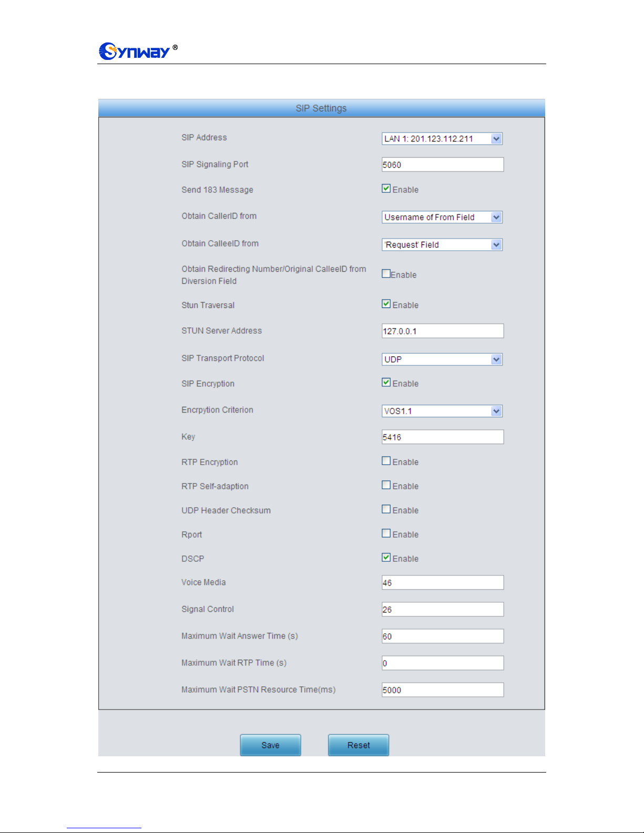
Task: Click the RTP Self-adaption label
Action: 215,486
